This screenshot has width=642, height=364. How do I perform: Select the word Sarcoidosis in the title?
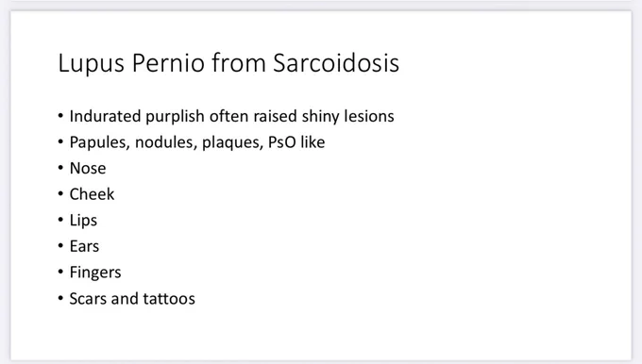[x=336, y=62]
